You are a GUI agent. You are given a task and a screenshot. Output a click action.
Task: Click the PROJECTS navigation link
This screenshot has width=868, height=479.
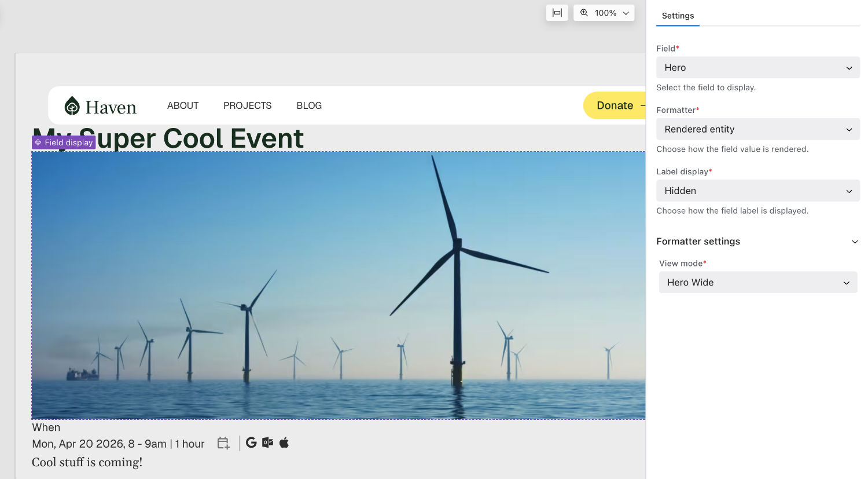247,105
